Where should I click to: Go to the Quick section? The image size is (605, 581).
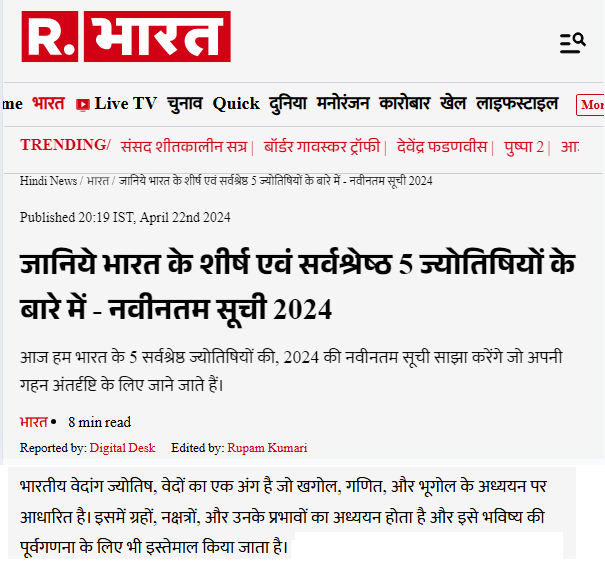[236, 104]
